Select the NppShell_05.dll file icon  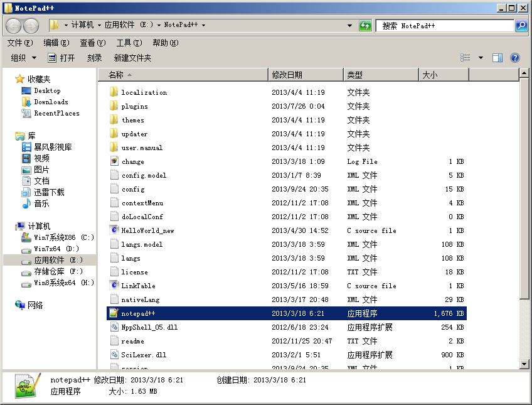tap(114, 327)
